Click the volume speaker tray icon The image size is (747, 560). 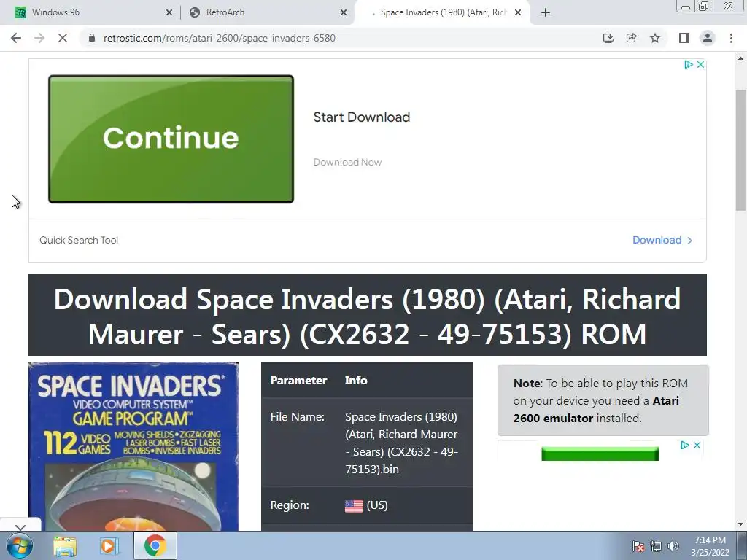[673, 547]
